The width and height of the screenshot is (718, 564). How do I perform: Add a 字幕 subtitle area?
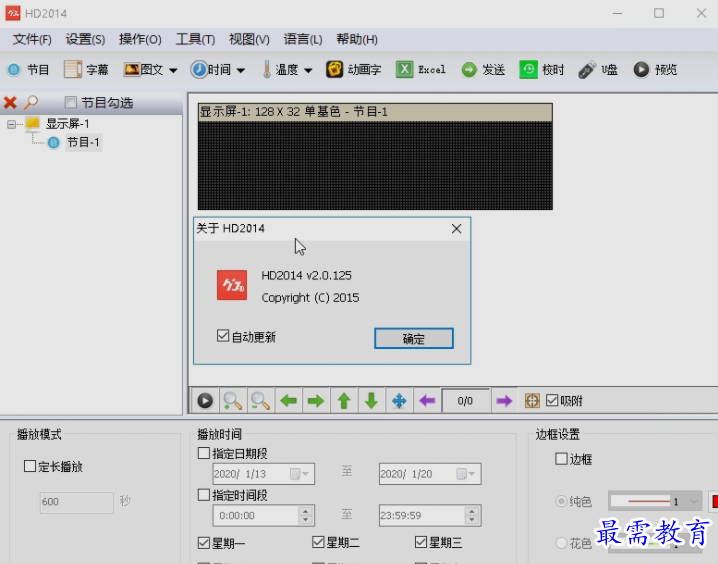(86, 70)
